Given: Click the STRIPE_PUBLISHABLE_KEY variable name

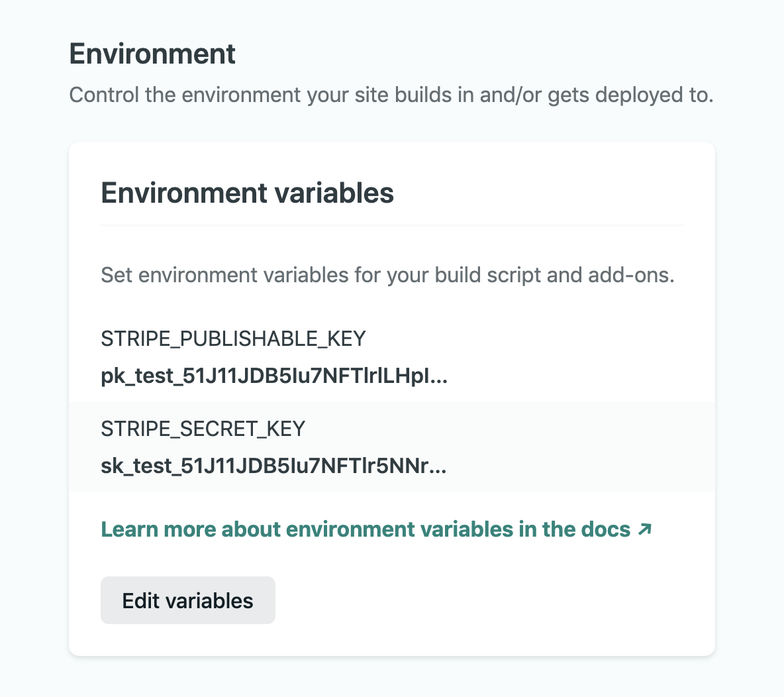Looking at the screenshot, I should pyautogui.click(x=232, y=339).
